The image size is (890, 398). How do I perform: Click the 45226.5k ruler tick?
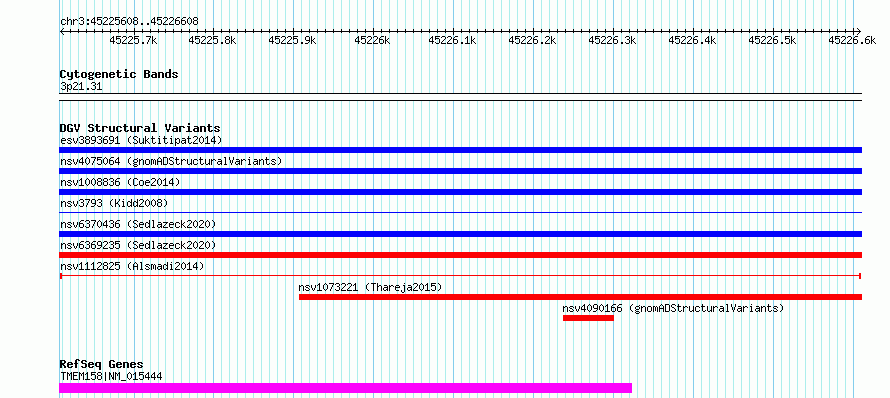(773, 40)
